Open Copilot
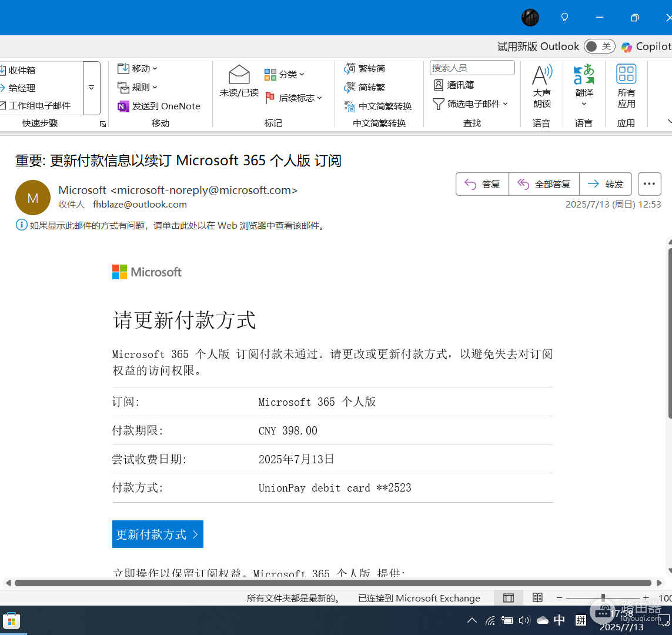Image resolution: width=672 pixels, height=635 pixels. tap(646, 46)
